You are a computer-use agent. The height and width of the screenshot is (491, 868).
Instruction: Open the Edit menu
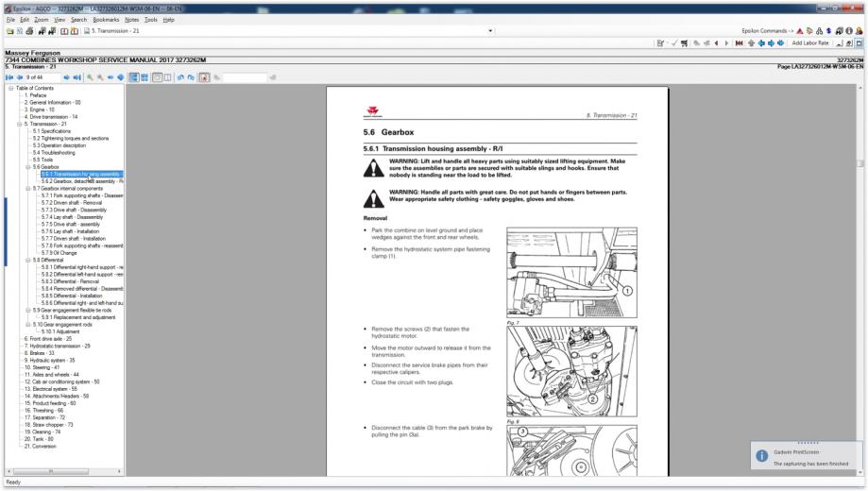click(25, 20)
